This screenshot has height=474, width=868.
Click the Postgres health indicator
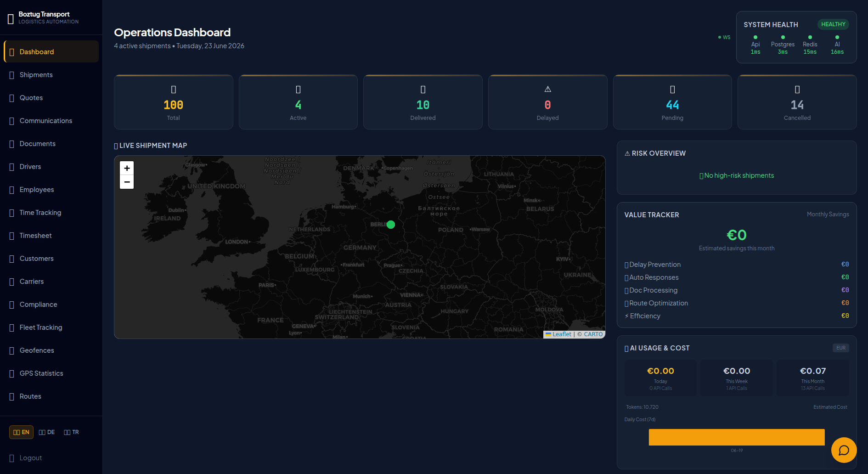pyautogui.click(x=783, y=45)
